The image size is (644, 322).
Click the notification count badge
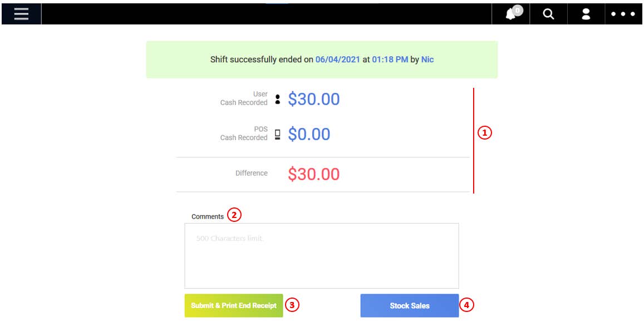click(x=518, y=10)
